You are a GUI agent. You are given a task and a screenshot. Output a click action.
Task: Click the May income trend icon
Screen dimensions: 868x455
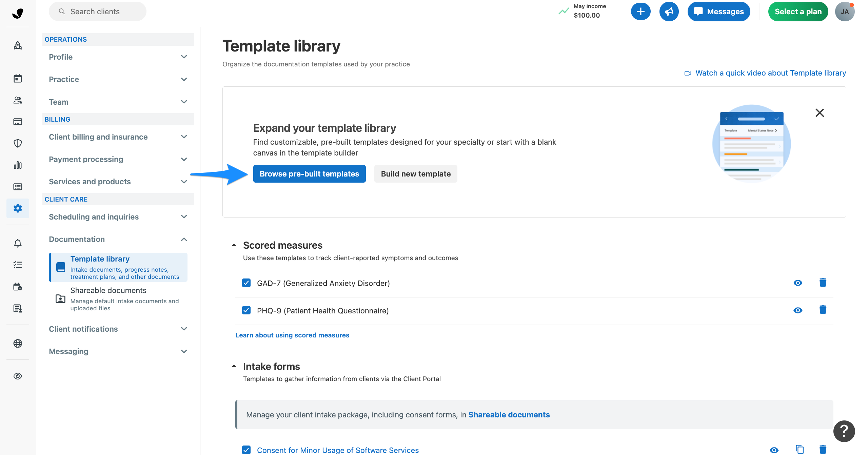564,11
